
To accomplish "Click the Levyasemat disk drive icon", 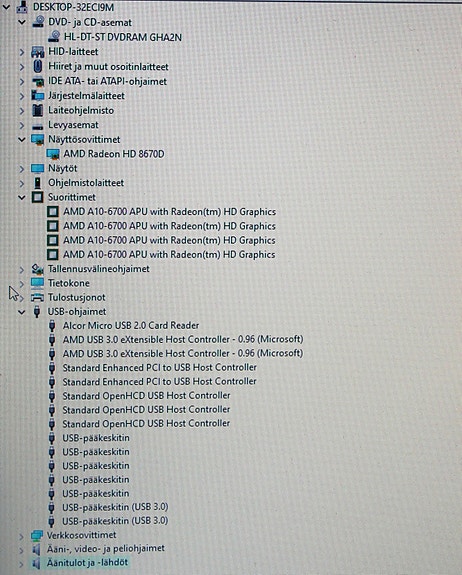I will [x=37, y=126].
